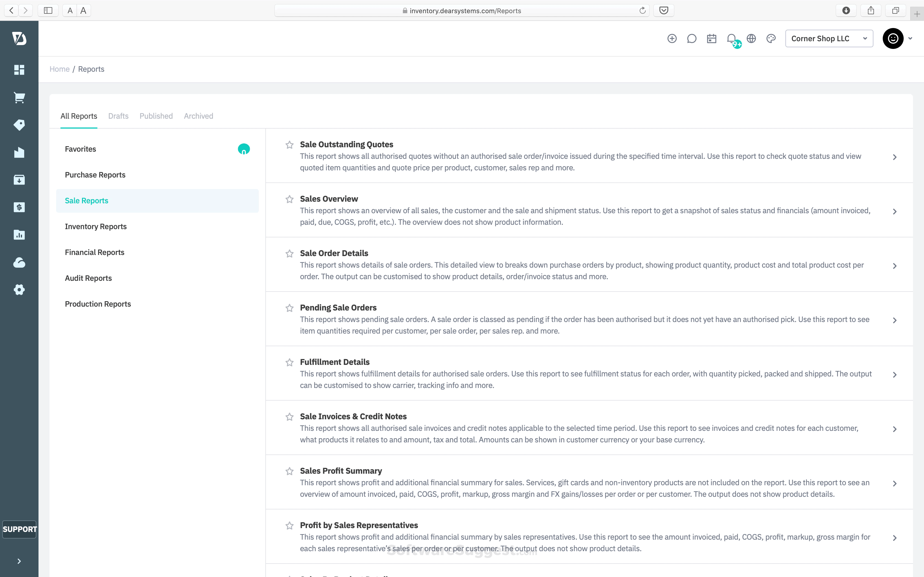Open the Pending Sale Orders row chevron
Viewport: 924px width, 577px height.
[x=895, y=320]
